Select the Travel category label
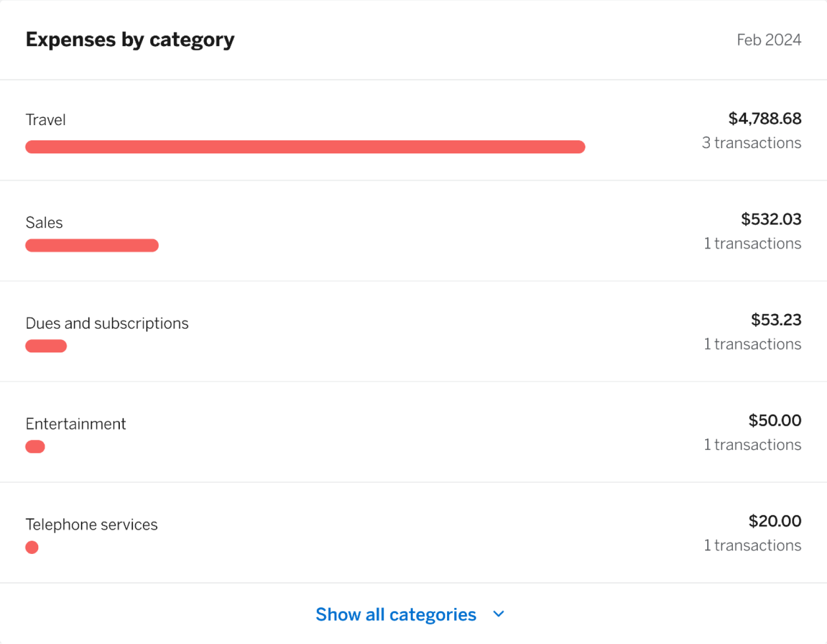This screenshot has width=827, height=644. pos(46,120)
